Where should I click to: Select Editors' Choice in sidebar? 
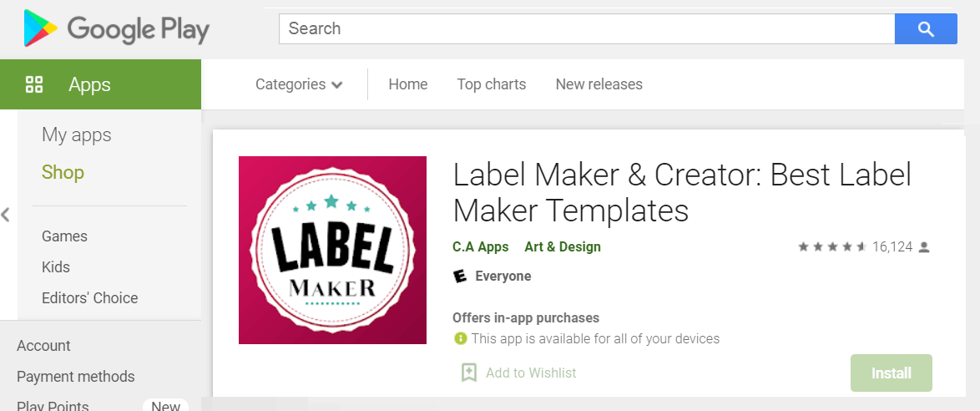pyautogui.click(x=90, y=297)
